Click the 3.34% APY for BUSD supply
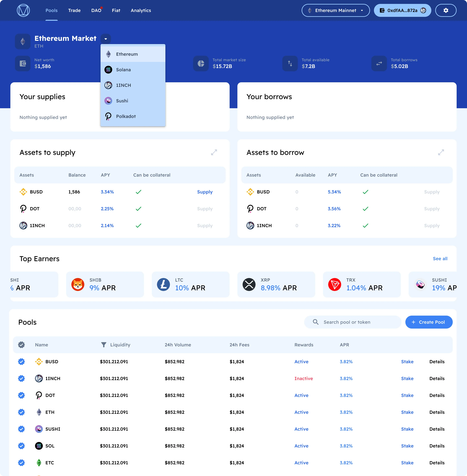The width and height of the screenshot is (467, 476). coord(107,192)
